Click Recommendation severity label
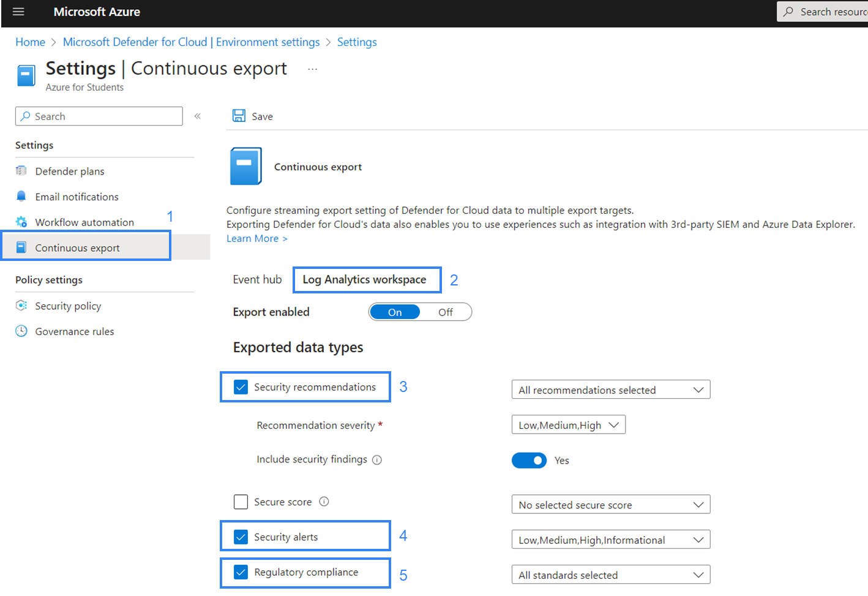The width and height of the screenshot is (868, 596). click(316, 425)
